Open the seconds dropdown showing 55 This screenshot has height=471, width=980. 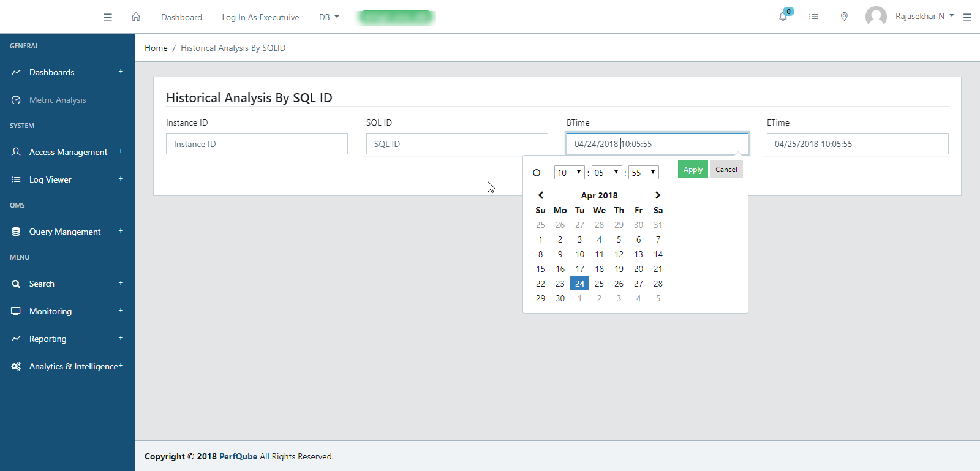(x=643, y=173)
